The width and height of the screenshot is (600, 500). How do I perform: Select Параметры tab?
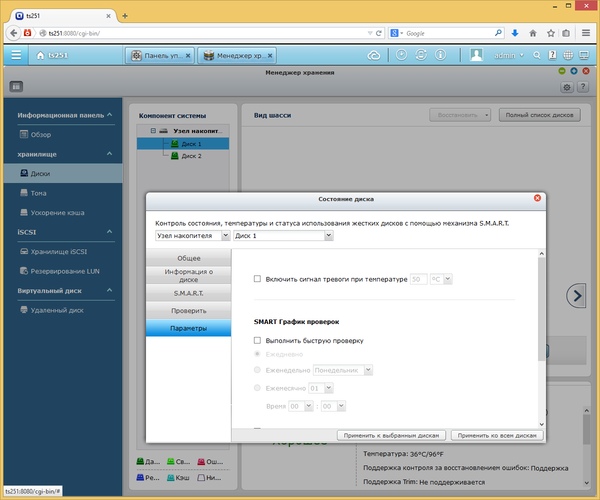(189, 328)
